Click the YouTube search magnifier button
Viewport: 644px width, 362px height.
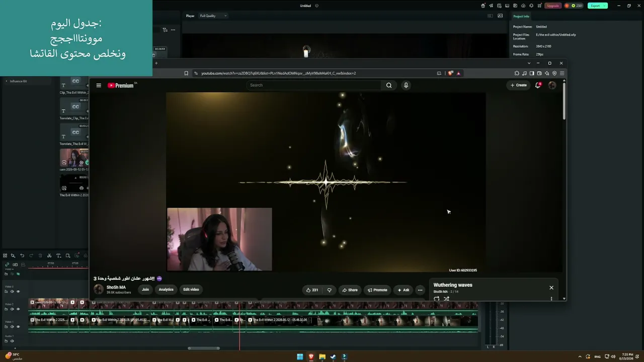point(389,85)
